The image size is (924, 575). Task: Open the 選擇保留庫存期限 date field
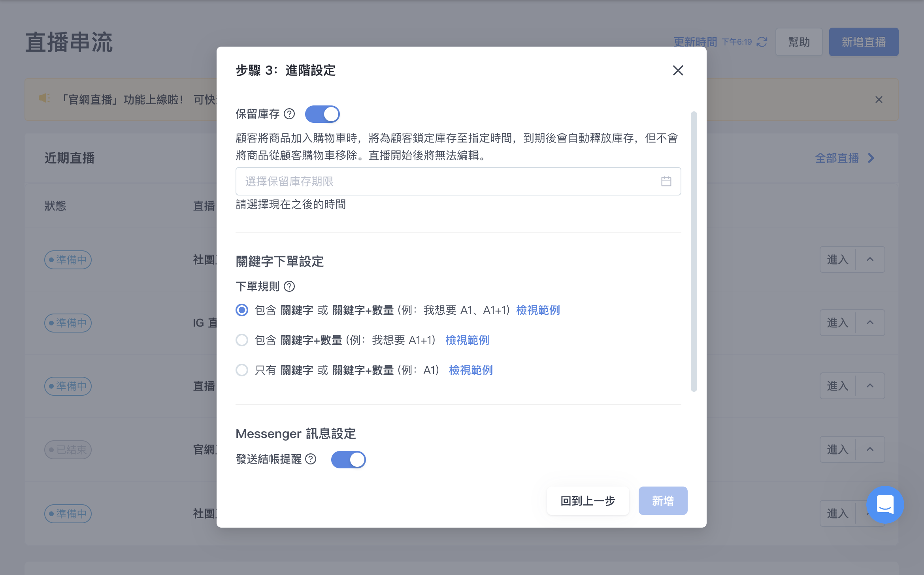pyautogui.click(x=458, y=181)
